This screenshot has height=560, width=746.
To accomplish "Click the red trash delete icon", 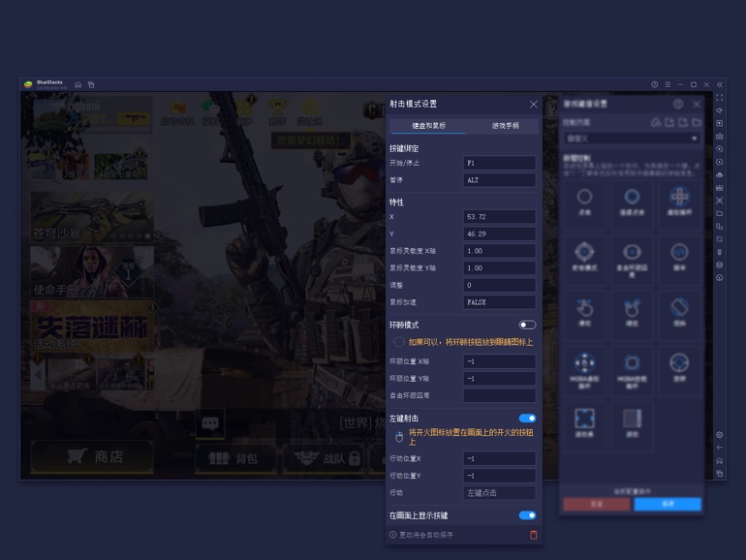I will pos(533,535).
